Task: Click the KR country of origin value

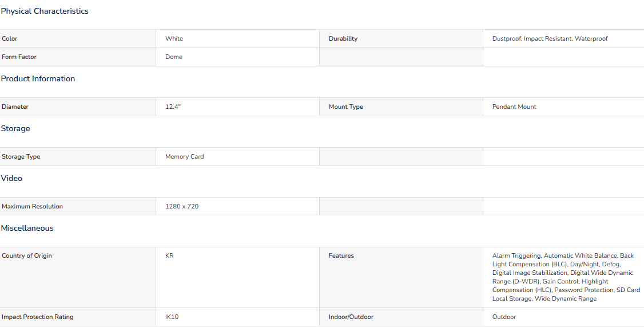Action: pos(169,255)
